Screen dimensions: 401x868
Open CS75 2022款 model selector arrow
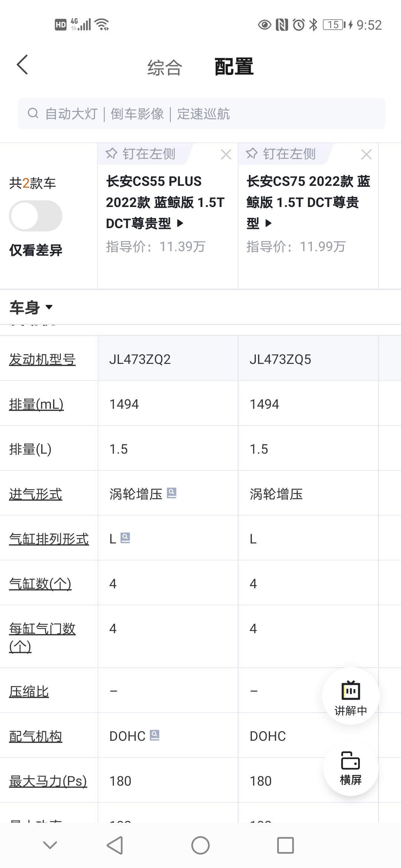point(268,223)
